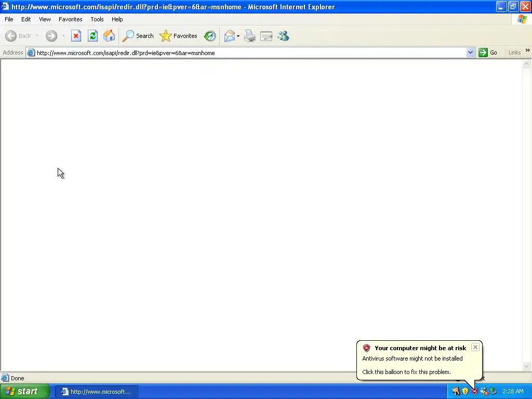Expand the Links toolbar chevron

tap(528, 50)
